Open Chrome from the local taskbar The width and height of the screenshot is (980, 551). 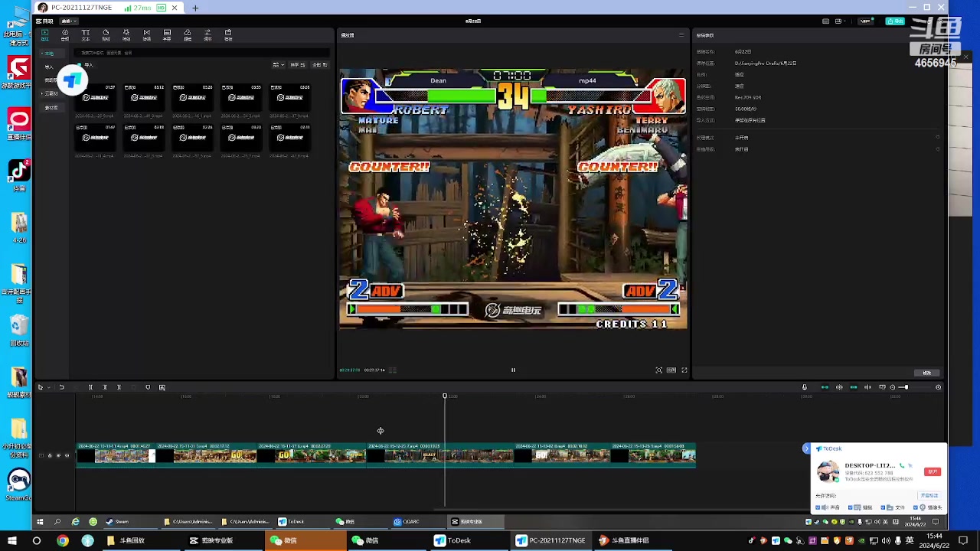63,540
